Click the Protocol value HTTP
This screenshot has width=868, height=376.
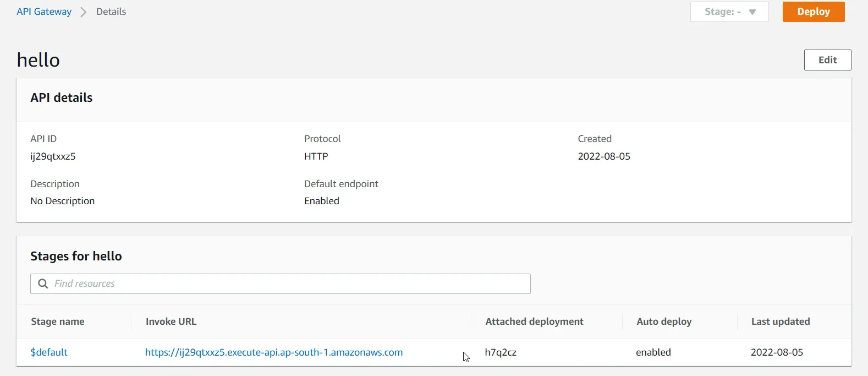click(316, 156)
